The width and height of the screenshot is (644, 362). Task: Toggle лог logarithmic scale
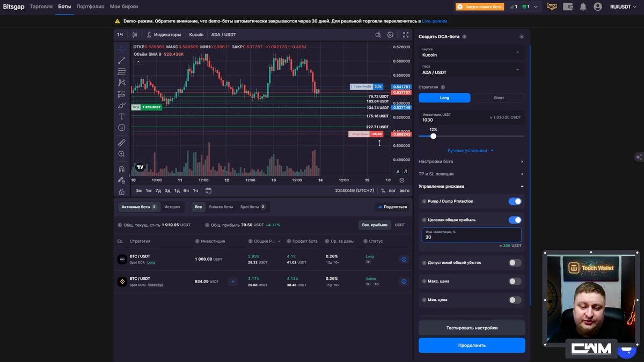coord(392,190)
